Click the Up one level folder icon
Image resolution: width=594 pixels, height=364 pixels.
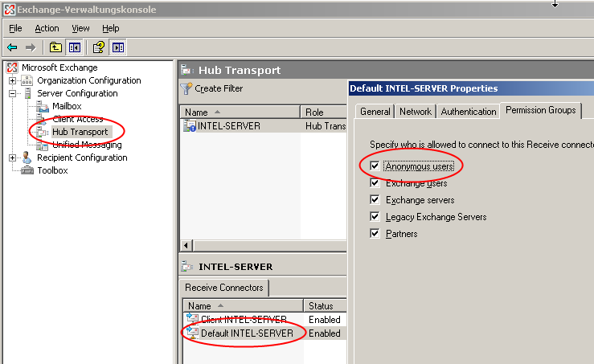[x=55, y=47]
